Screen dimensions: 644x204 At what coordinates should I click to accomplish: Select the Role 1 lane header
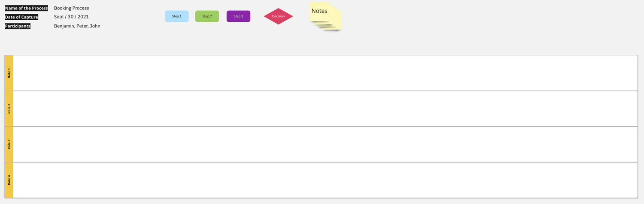pos(9,73)
